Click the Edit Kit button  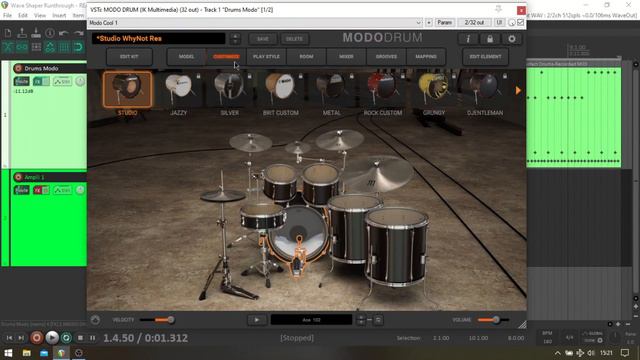[129, 57]
